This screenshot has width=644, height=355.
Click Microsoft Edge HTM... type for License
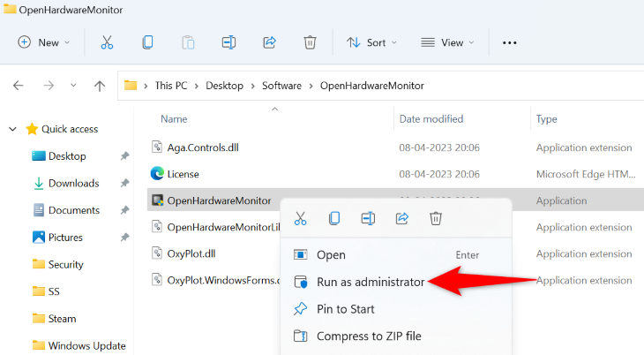pos(585,174)
